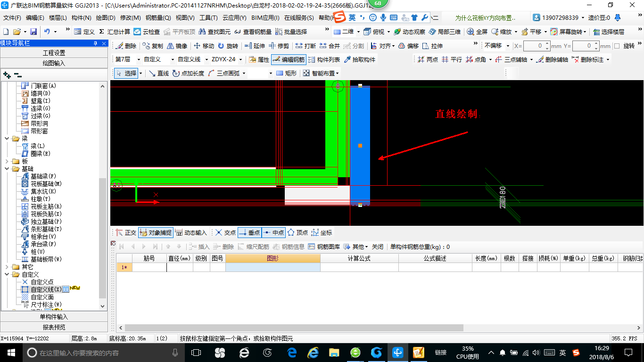Select the 旋转 rotate tool in edit toolbar
Screen dimensions: 644x362
pos(228,46)
